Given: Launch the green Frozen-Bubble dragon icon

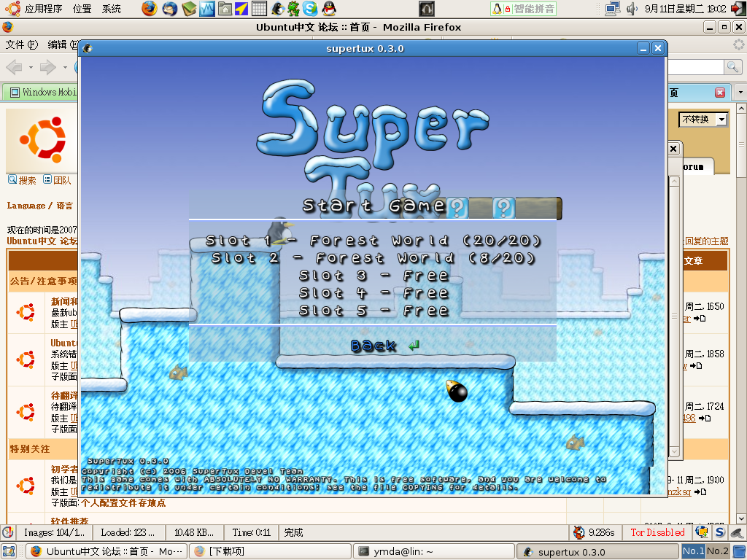Looking at the screenshot, I should tap(293, 9).
